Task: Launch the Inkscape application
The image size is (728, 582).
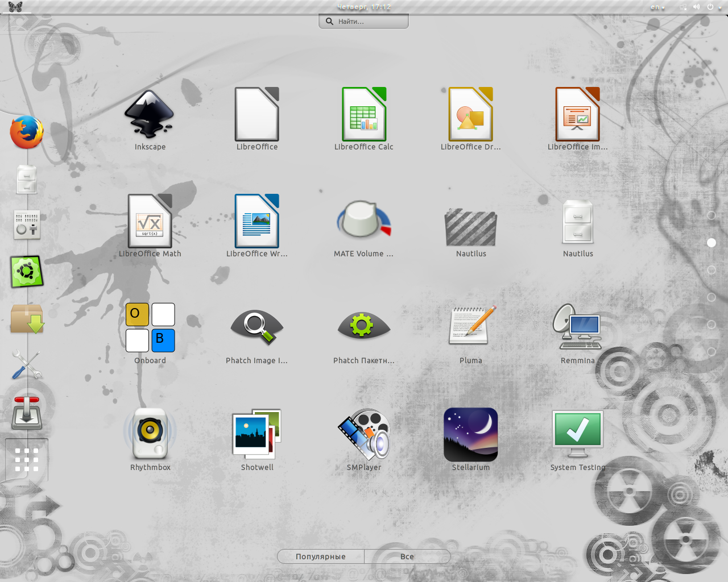Action: point(150,114)
